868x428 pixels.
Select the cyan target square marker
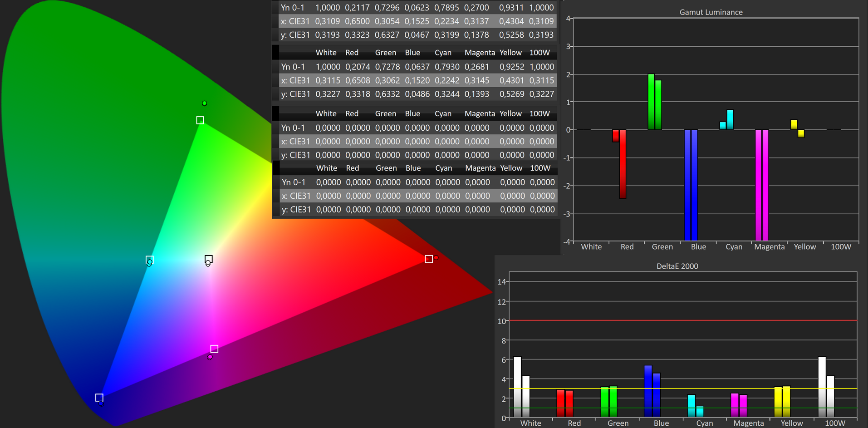(x=150, y=260)
